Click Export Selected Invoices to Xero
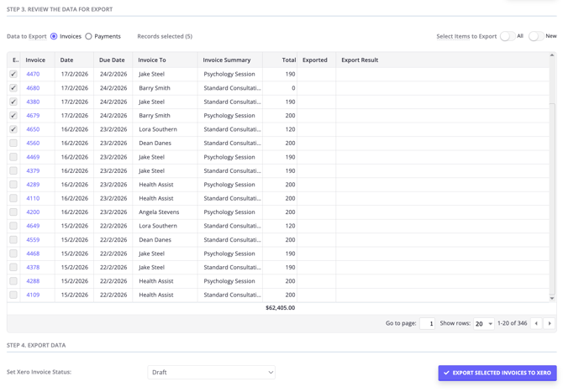This screenshot has width=563, height=392. click(497, 373)
